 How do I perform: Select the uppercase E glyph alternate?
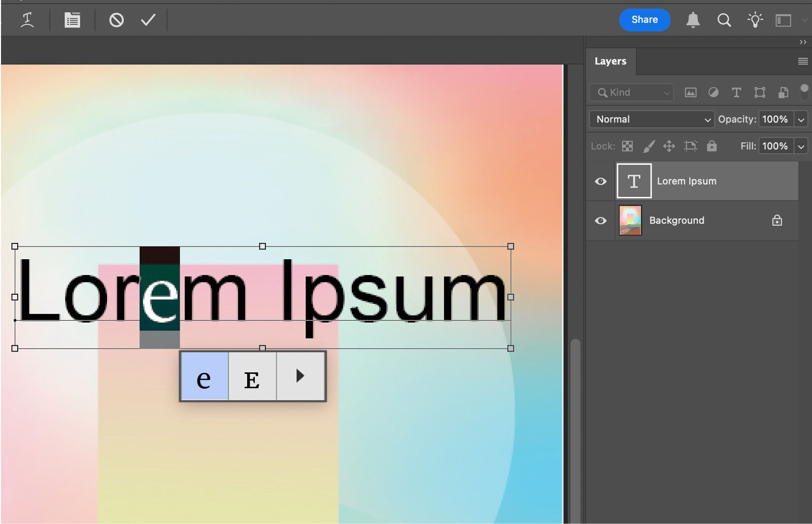252,376
